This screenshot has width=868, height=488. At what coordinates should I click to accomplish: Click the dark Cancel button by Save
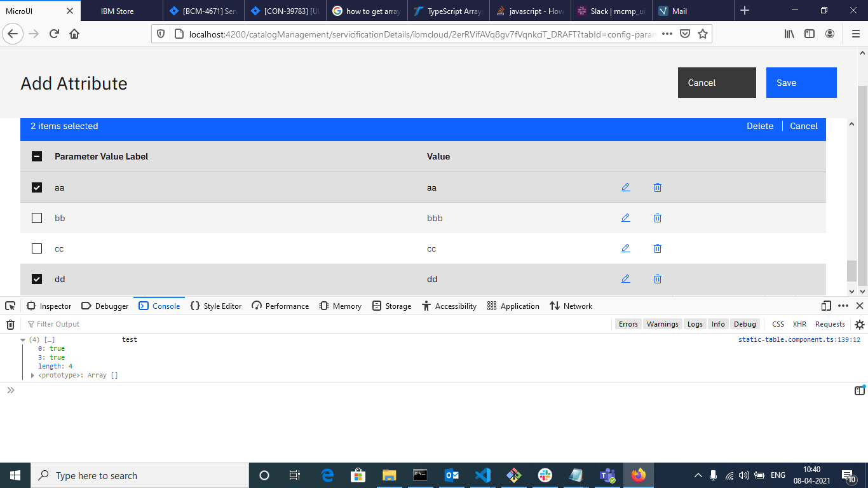717,83
